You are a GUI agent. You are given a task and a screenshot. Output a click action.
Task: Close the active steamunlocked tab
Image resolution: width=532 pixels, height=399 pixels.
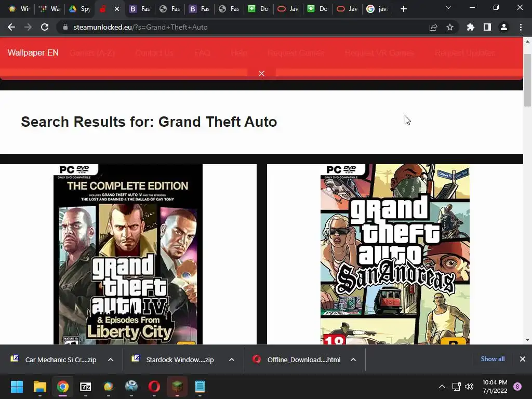117,9
